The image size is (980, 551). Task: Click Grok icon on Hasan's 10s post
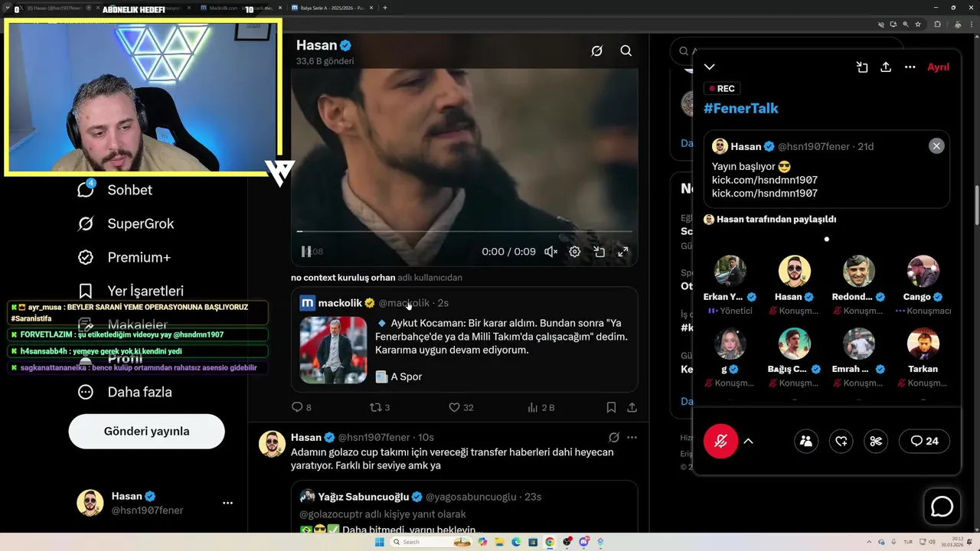[613, 438]
